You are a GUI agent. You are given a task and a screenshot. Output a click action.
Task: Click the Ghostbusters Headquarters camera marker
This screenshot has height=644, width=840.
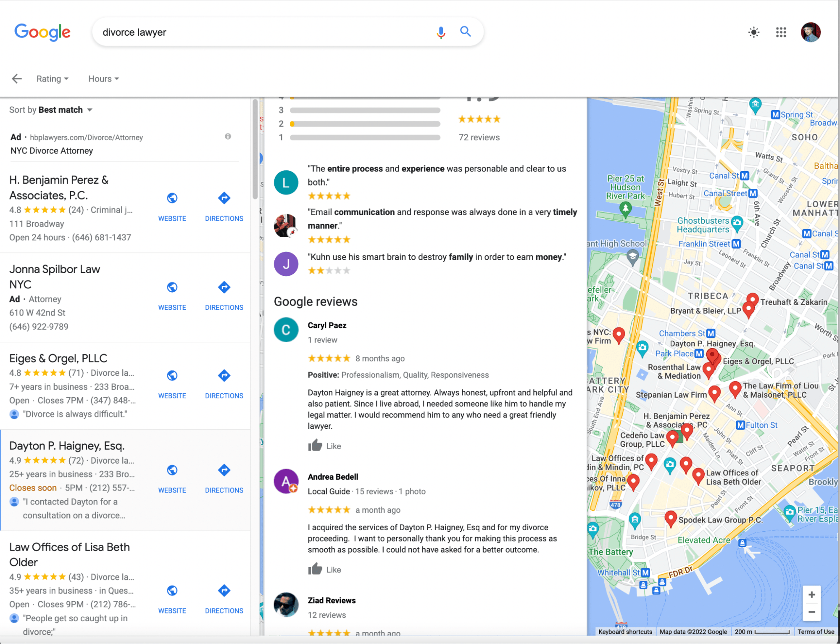(x=737, y=223)
